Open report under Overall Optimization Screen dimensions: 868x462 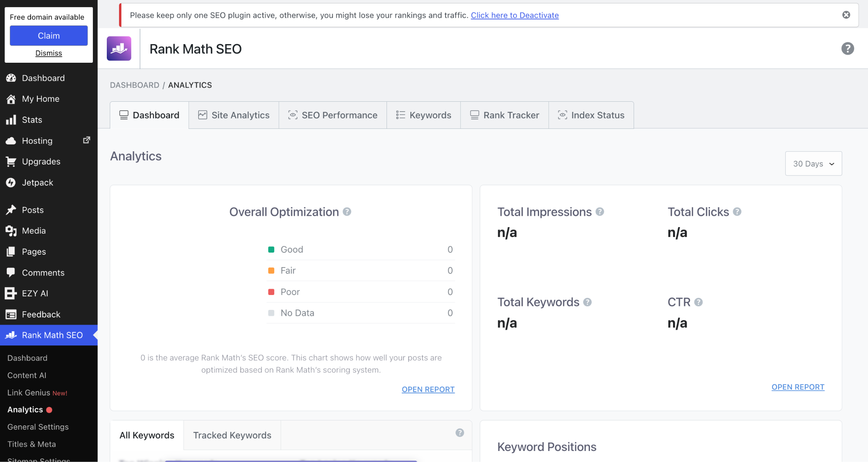click(x=428, y=390)
